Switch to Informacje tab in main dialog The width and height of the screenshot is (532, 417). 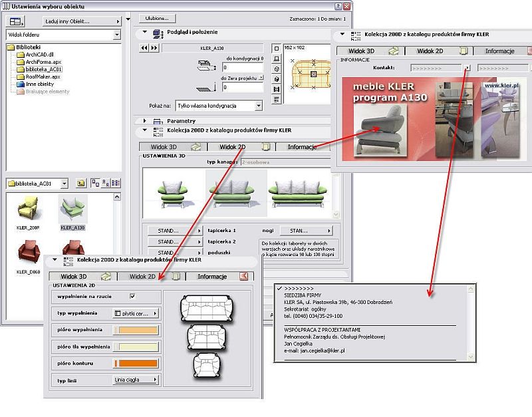click(x=303, y=147)
